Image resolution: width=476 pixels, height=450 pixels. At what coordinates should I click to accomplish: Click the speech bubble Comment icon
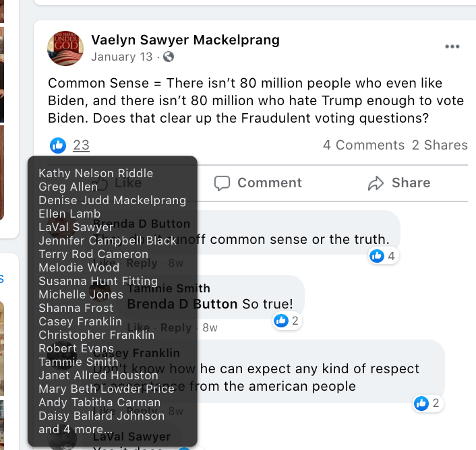pos(222,183)
